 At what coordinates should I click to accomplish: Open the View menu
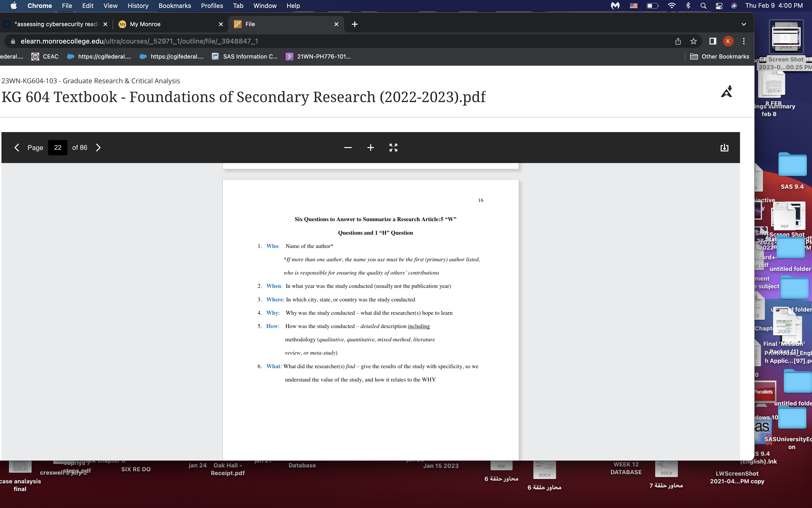coord(110,6)
